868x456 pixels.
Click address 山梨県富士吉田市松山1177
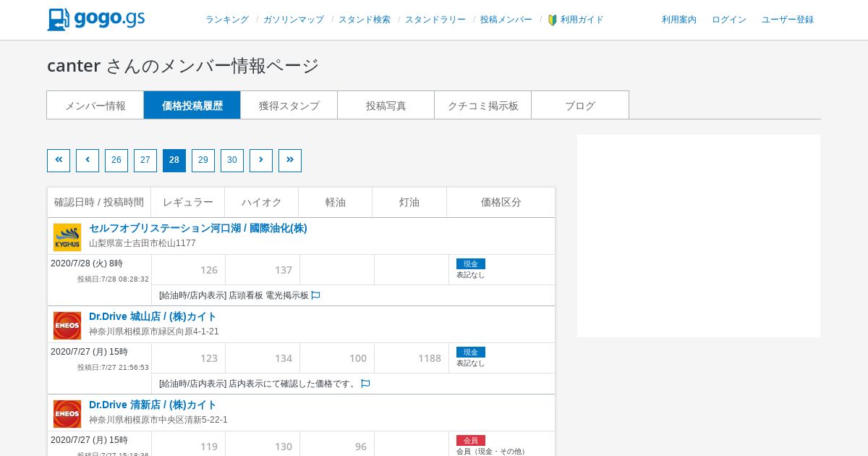(142, 243)
